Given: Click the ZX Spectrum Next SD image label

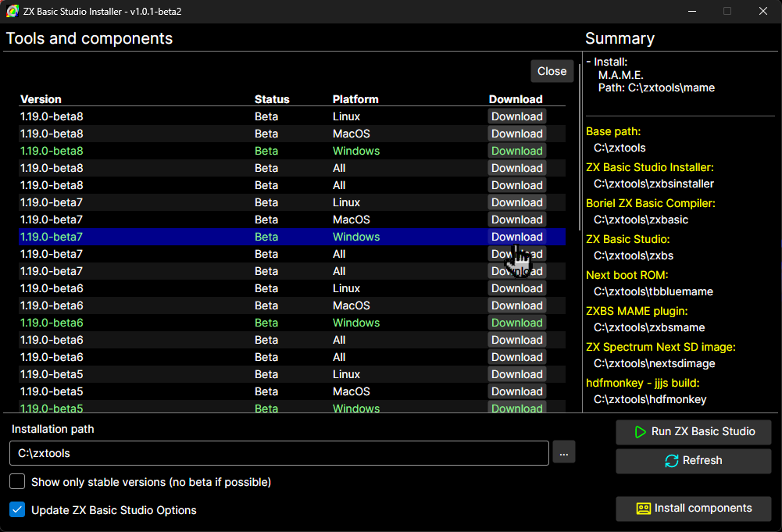Looking at the screenshot, I should coord(661,347).
